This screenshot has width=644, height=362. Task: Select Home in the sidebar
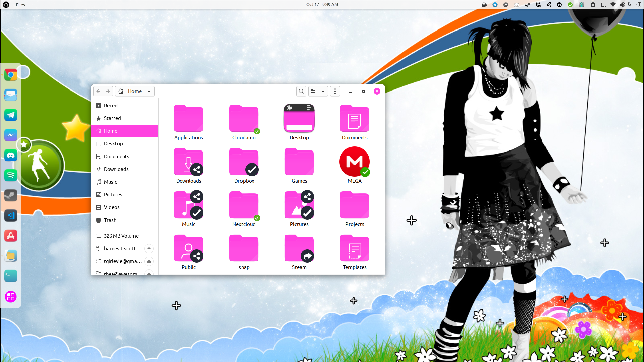125,131
